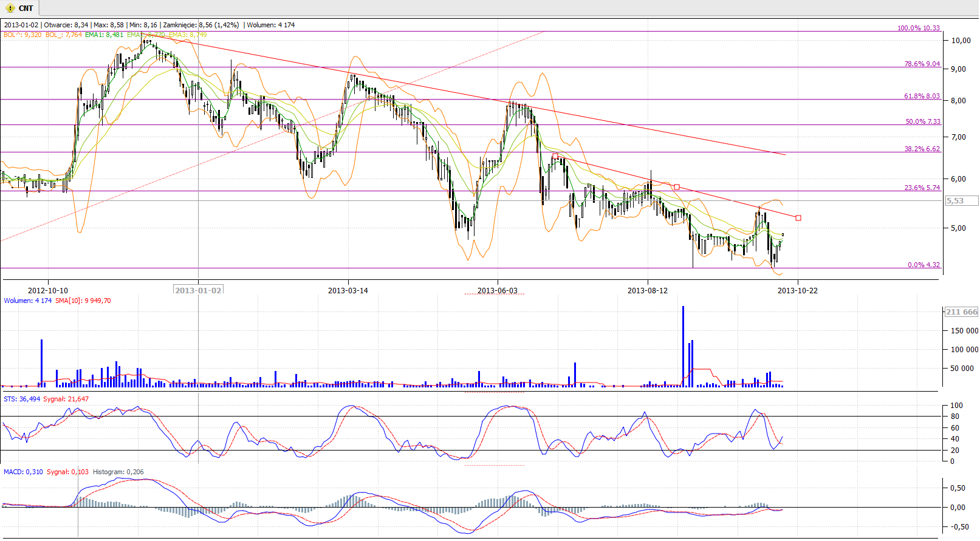Click the BOL_: 7,764 indicator label

point(64,35)
